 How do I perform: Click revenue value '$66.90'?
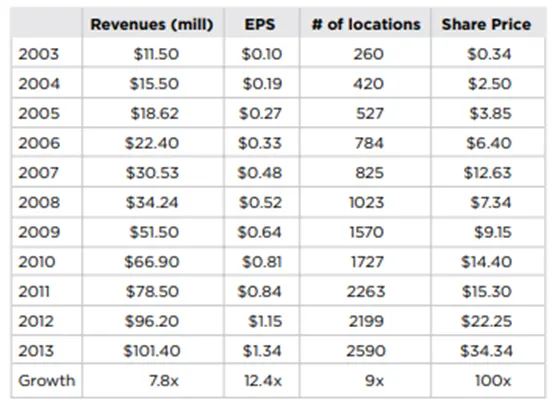tap(152, 262)
